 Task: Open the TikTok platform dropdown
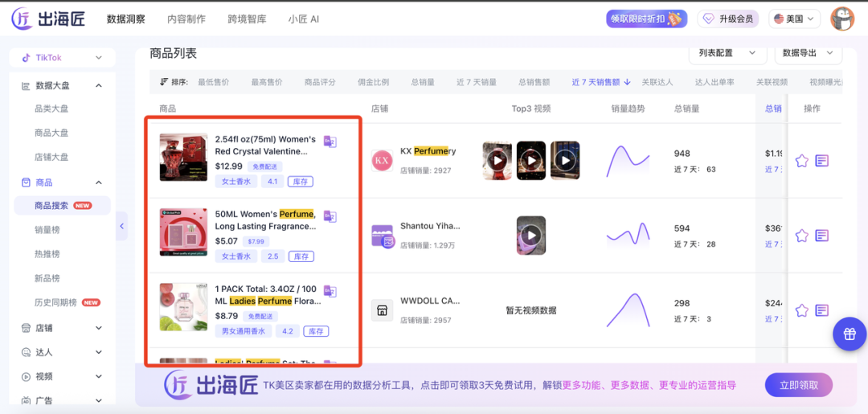point(62,58)
